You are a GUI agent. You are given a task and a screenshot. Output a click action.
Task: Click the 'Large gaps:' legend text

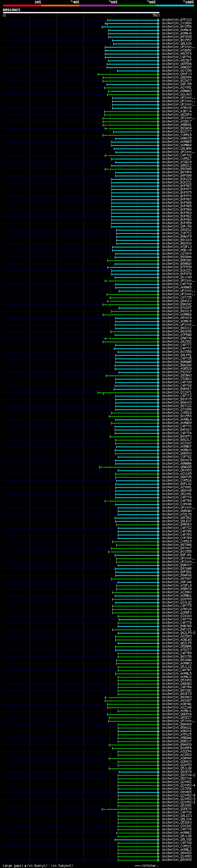point(13,865)
